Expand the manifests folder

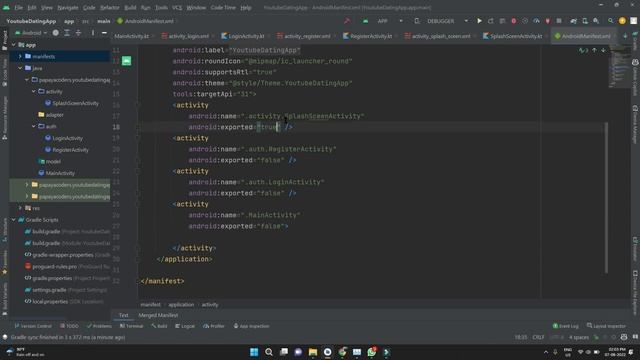tap(20, 56)
